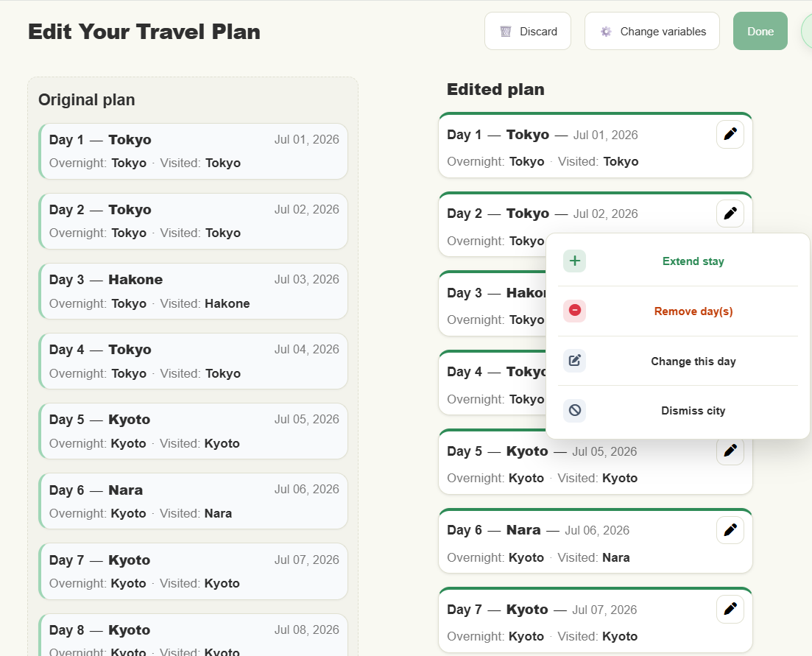The width and height of the screenshot is (812, 656).
Task: Click the gear icon on Change variables button
Action: pos(605,31)
